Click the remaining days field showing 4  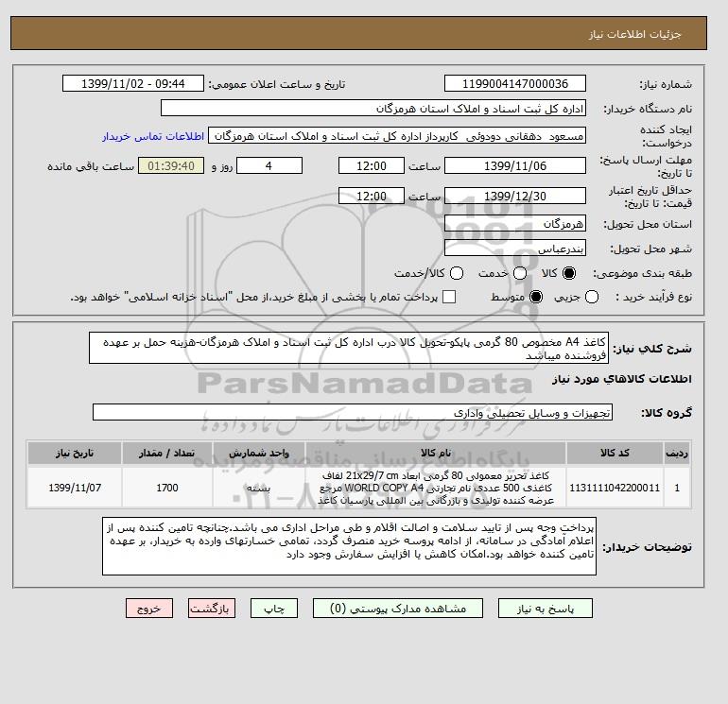coord(269,165)
